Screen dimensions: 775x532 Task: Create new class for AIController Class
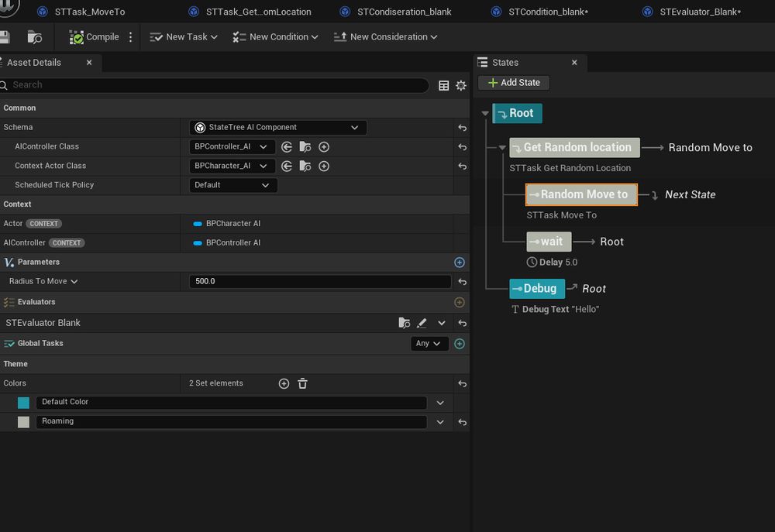(324, 146)
